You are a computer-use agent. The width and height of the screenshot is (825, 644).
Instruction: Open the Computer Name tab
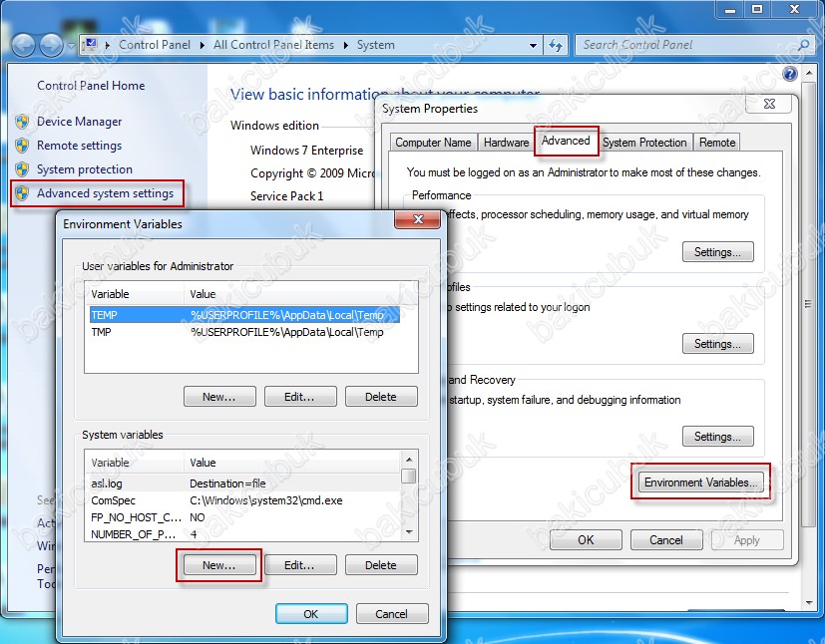[x=433, y=142]
